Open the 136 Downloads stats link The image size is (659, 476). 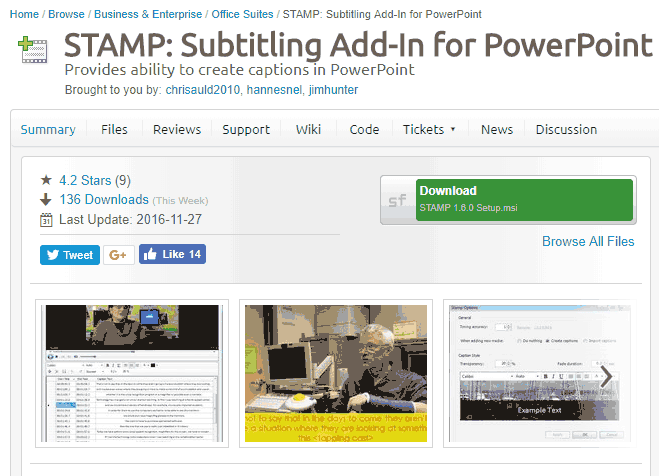(x=104, y=200)
